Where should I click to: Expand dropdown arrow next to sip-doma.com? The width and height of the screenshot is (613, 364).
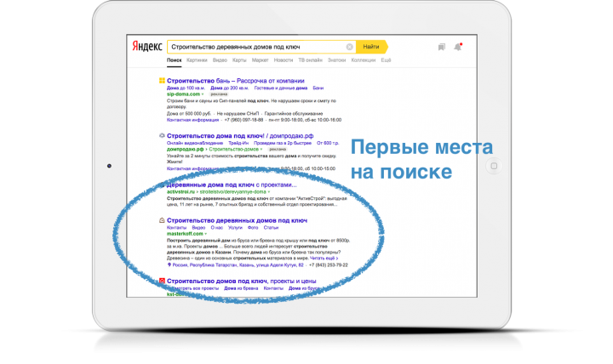[x=203, y=94]
